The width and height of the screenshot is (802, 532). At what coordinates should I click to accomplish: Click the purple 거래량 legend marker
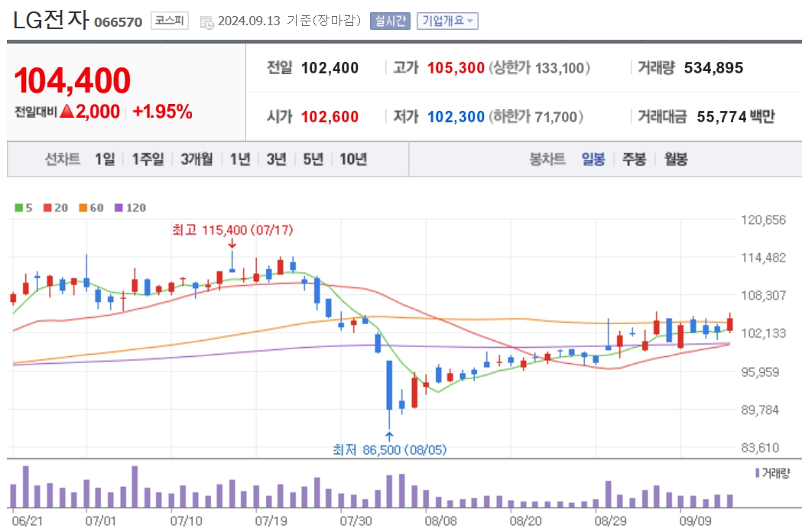point(758,473)
